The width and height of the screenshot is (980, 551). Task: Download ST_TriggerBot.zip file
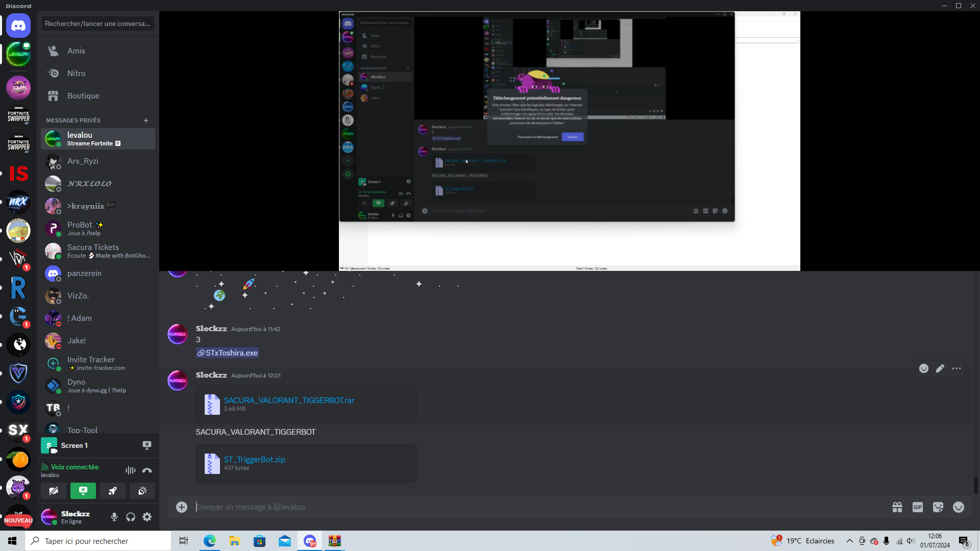(x=254, y=460)
